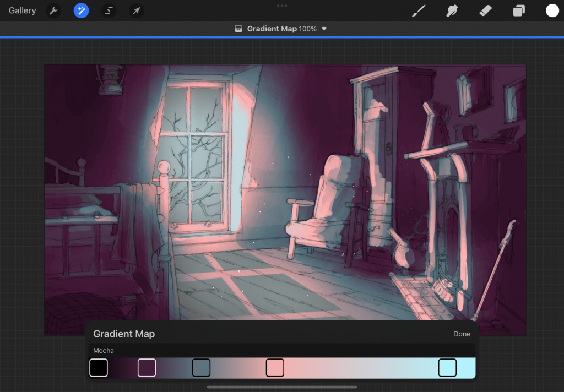Viewport: 564px width, 392px height.
Task: Open the Adjustments magic wand menu
Action: pyautogui.click(x=82, y=10)
